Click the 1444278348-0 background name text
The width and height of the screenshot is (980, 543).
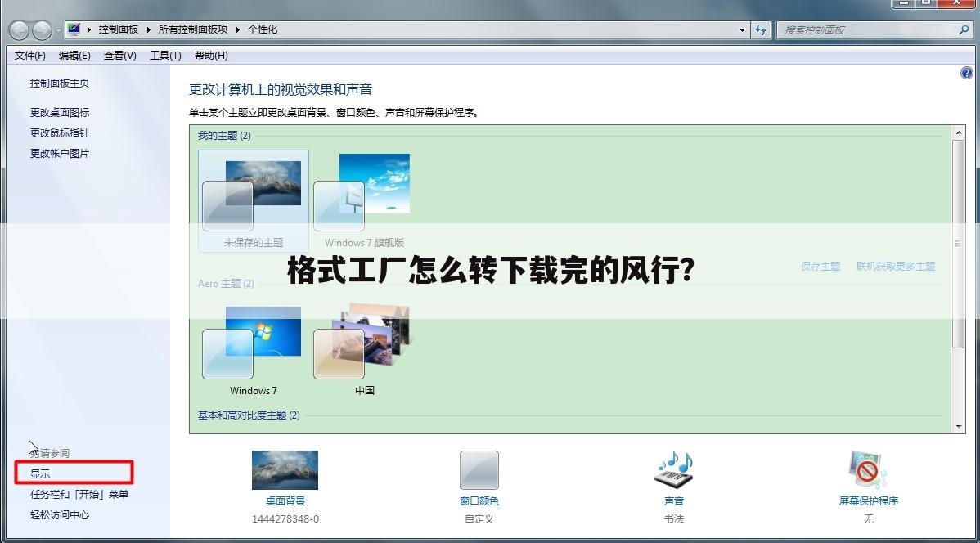285,518
